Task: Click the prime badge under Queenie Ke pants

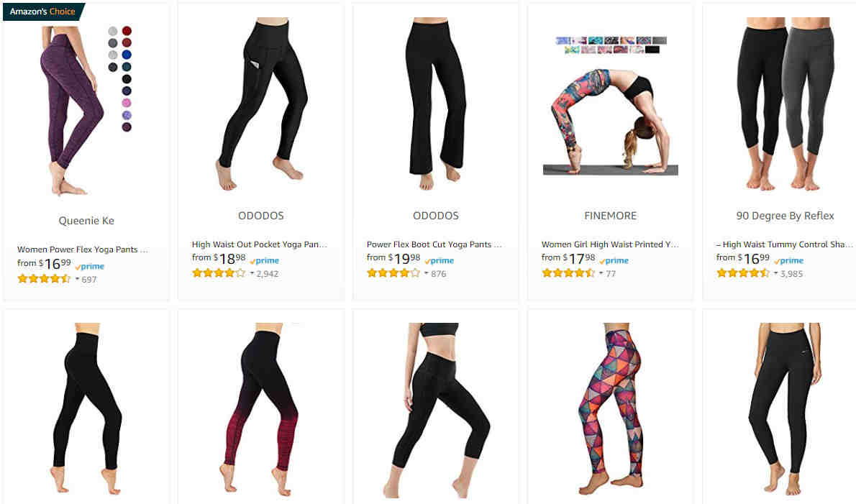Action: [89, 266]
